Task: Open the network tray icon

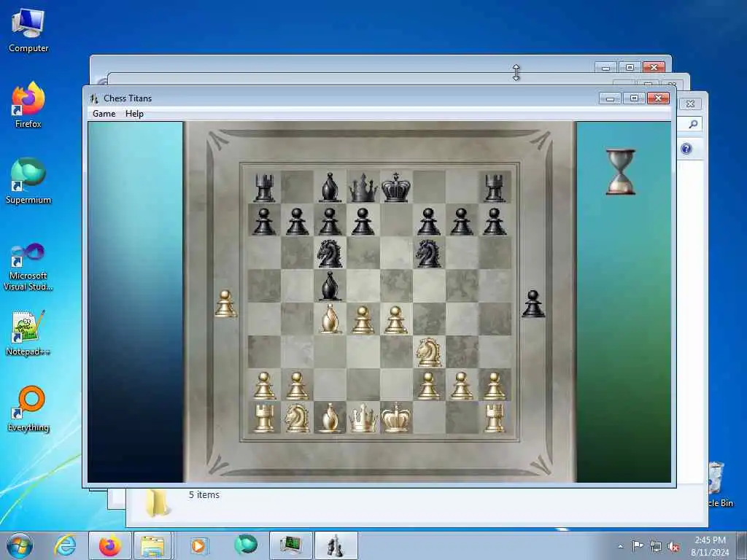Action: [x=656, y=547]
